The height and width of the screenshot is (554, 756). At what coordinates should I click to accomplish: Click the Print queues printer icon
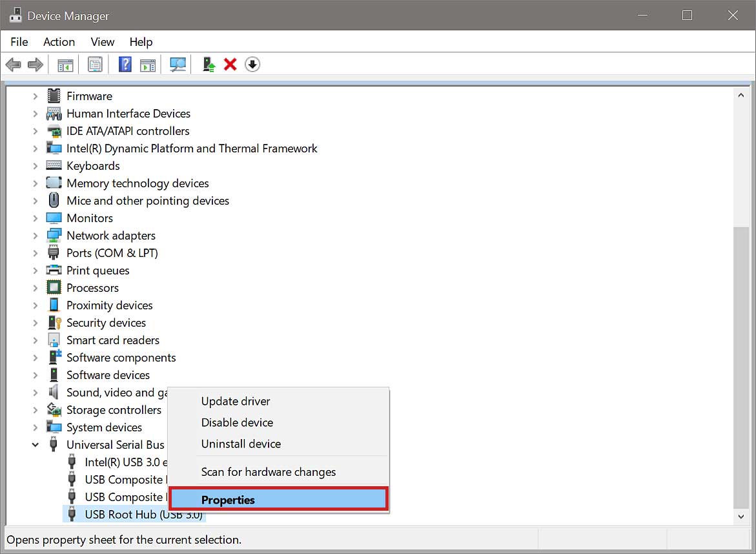pos(54,270)
